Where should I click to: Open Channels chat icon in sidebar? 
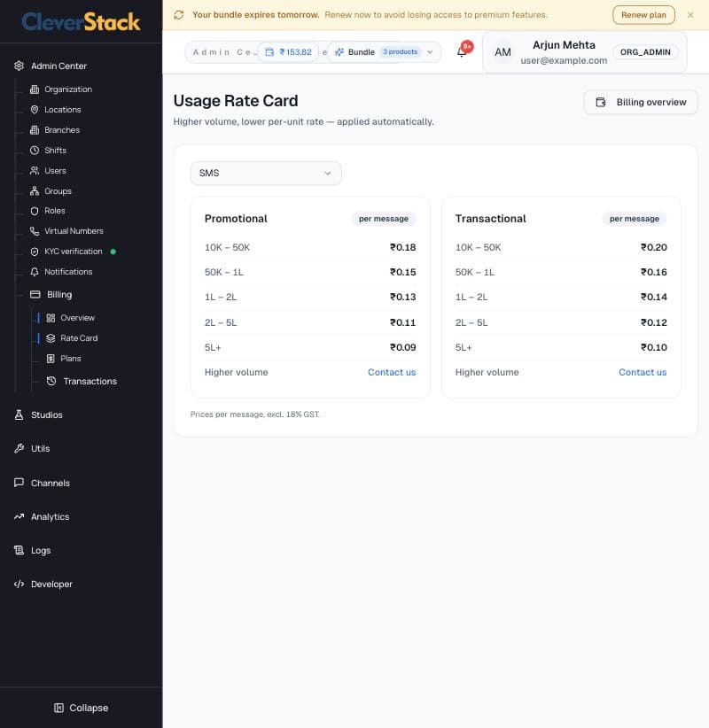click(19, 483)
